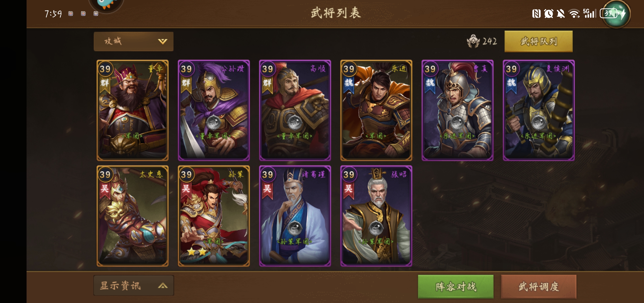
Task: Click the 群 faction badge on 高顺
Action: pyautogui.click(x=267, y=84)
